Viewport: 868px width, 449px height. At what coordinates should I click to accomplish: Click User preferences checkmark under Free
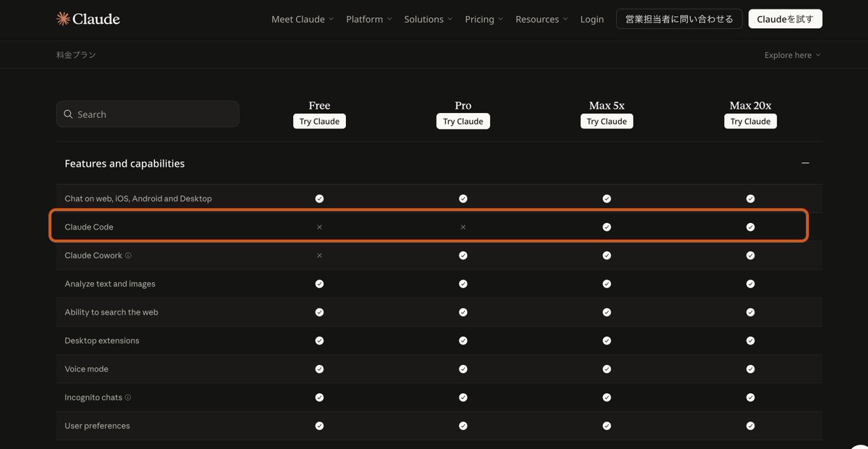pos(319,426)
